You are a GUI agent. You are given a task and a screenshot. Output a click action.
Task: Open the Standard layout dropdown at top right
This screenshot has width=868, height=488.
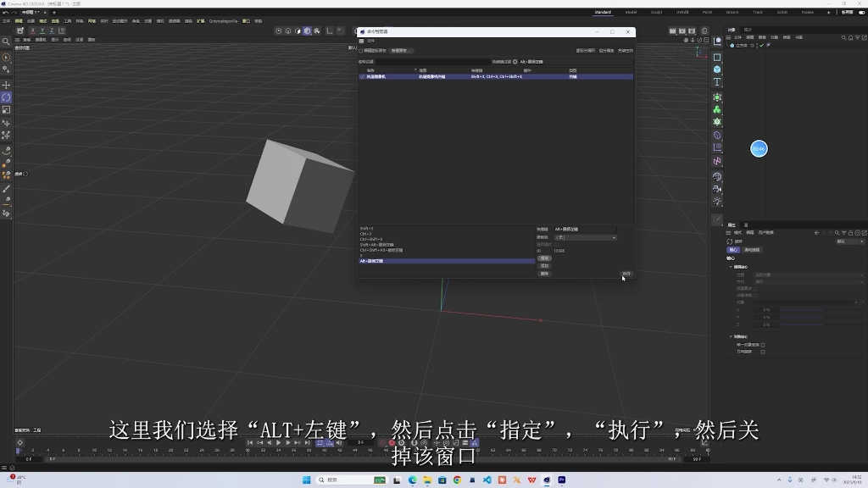coord(604,12)
